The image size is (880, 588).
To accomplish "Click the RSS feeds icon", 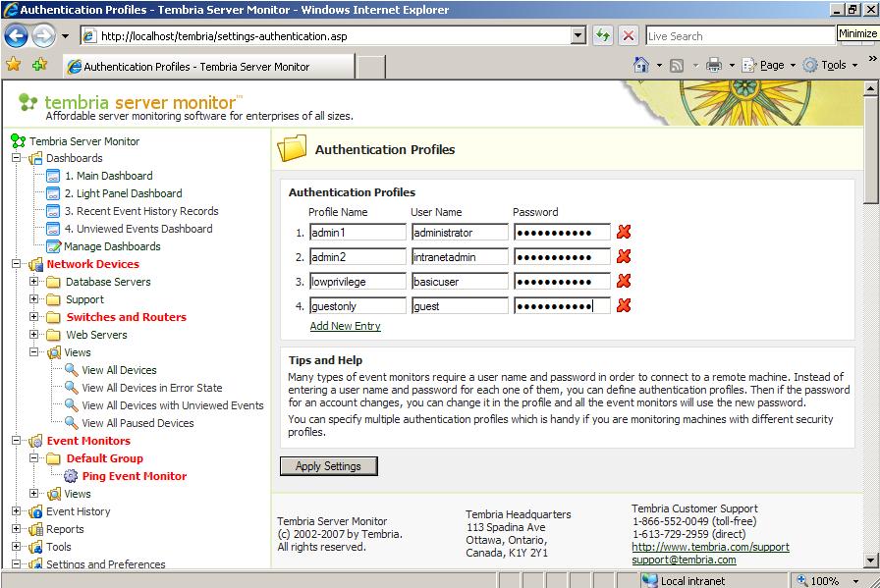I will tap(677, 66).
